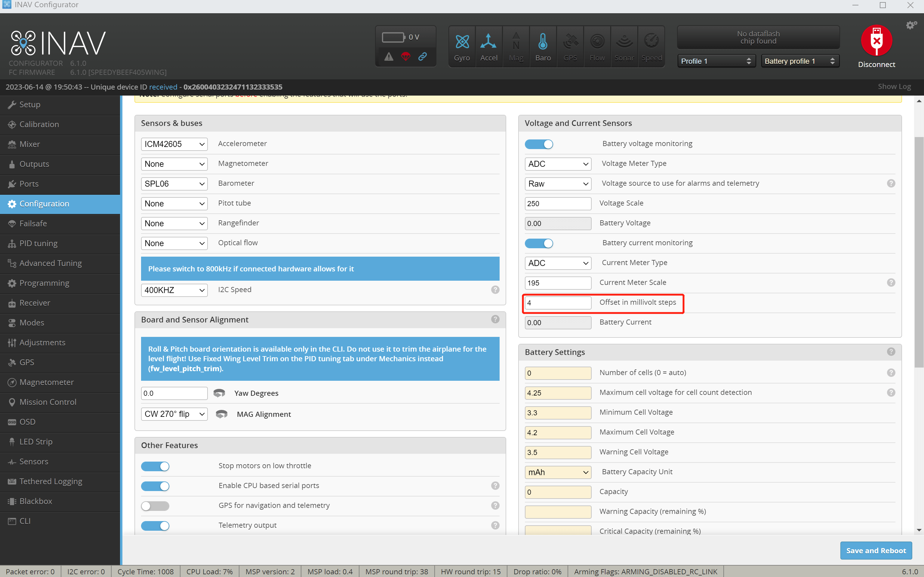This screenshot has width=924, height=577.
Task: Enable GPS for navigation and telemetry
Action: (155, 506)
